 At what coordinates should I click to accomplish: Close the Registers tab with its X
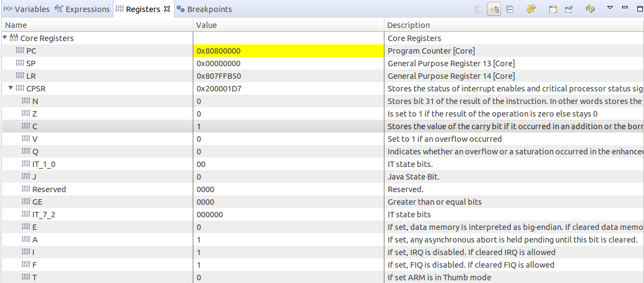168,9
